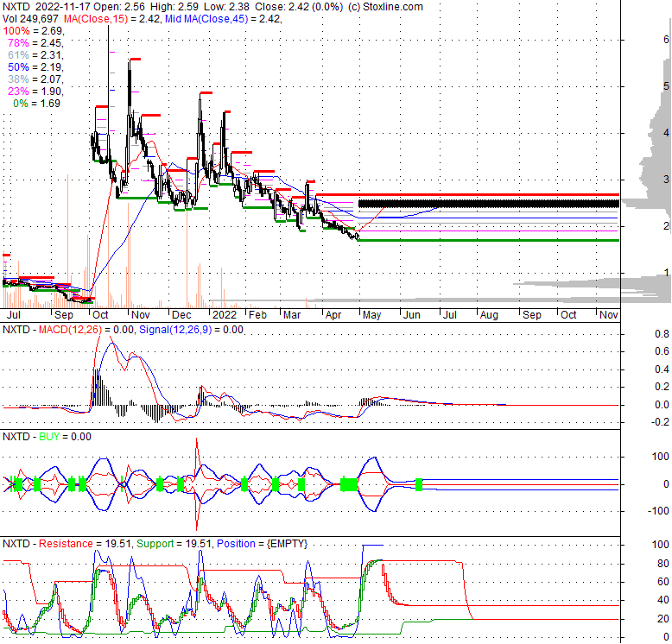Click the "100% = 2.69" Fibonacci level label

click(x=34, y=31)
